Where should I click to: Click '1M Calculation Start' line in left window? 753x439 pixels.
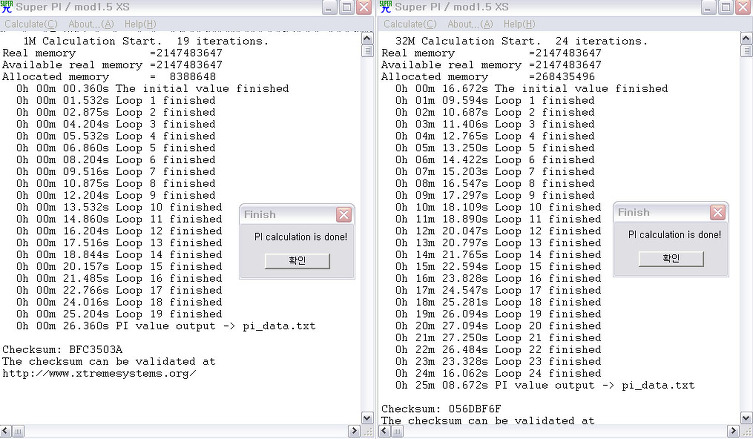(x=146, y=41)
